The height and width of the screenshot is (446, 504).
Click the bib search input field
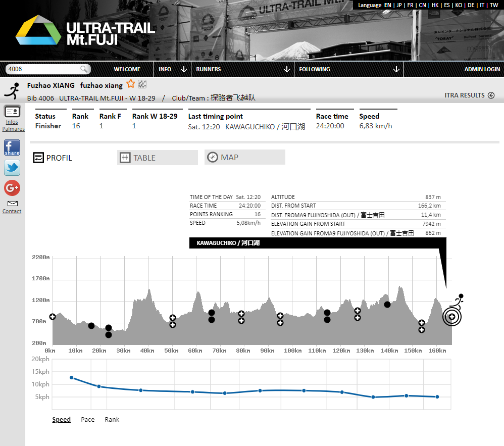(43, 69)
